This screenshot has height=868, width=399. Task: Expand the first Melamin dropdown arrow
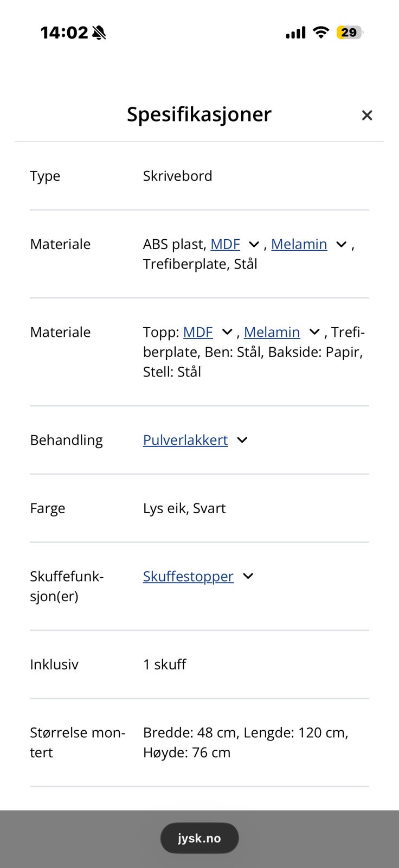[x=341, y=245]
